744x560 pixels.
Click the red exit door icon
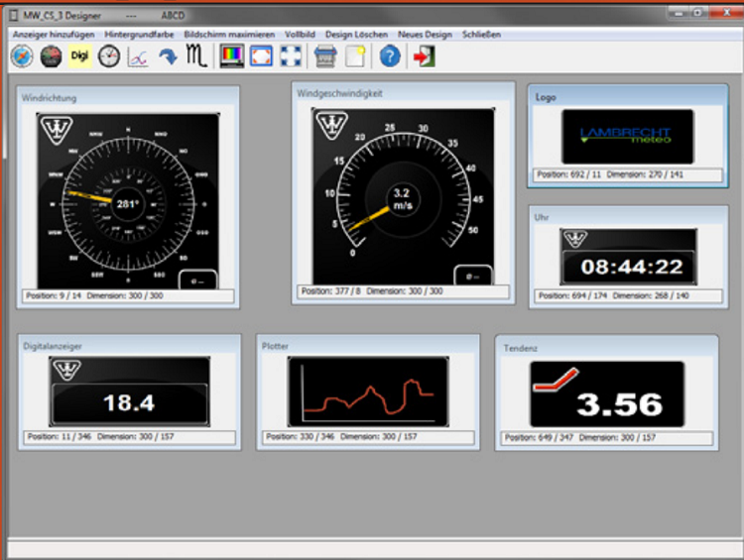click(425, 56)
